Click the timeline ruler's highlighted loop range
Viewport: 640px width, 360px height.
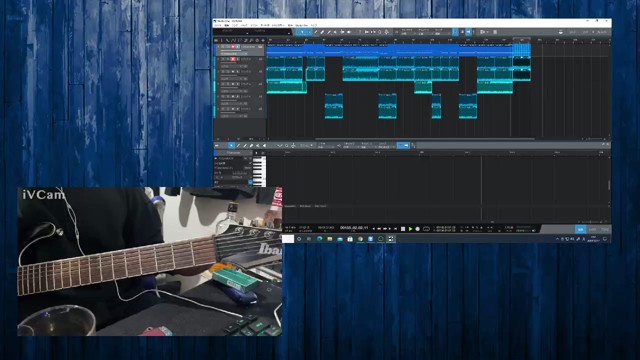pos(522,40)
